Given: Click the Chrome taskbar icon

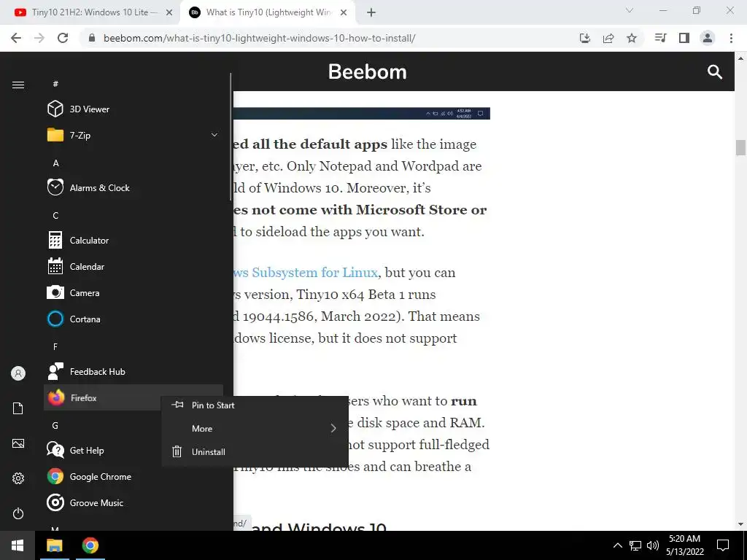Looking at the screenshot, I should [90, 545].
